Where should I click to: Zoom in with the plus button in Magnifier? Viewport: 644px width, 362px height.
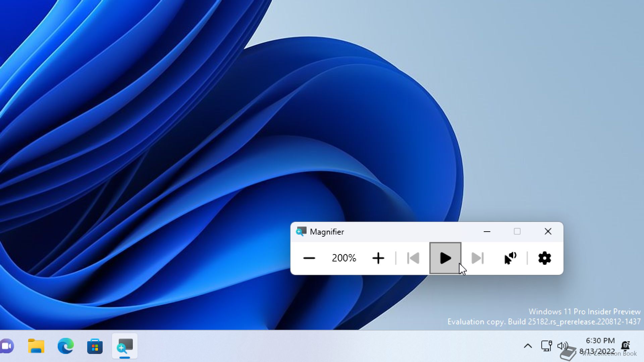pyautogui.click(x=378, y=258)
